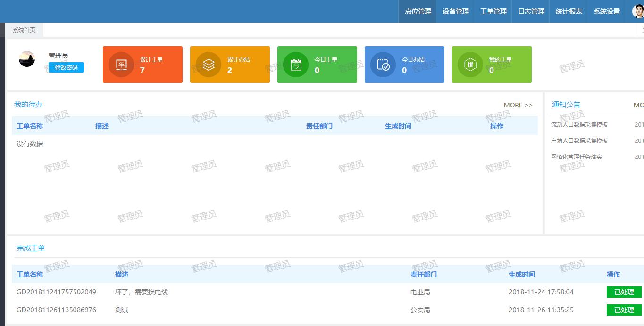Click the 累计办结 stacked layers icon
The height and width of the screenshot is (326, 644).
pyautogui.click(x=209, y=65)
